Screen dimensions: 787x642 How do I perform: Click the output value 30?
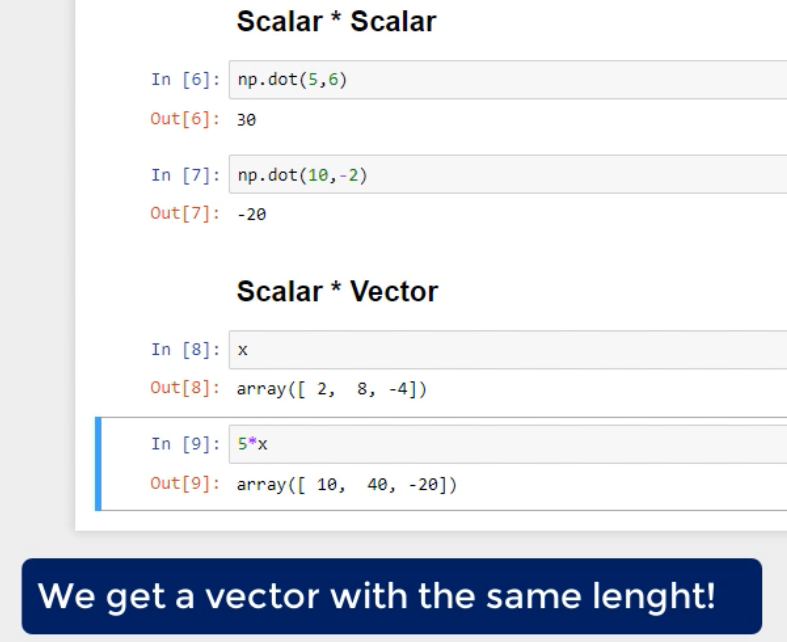pos(246,119)
